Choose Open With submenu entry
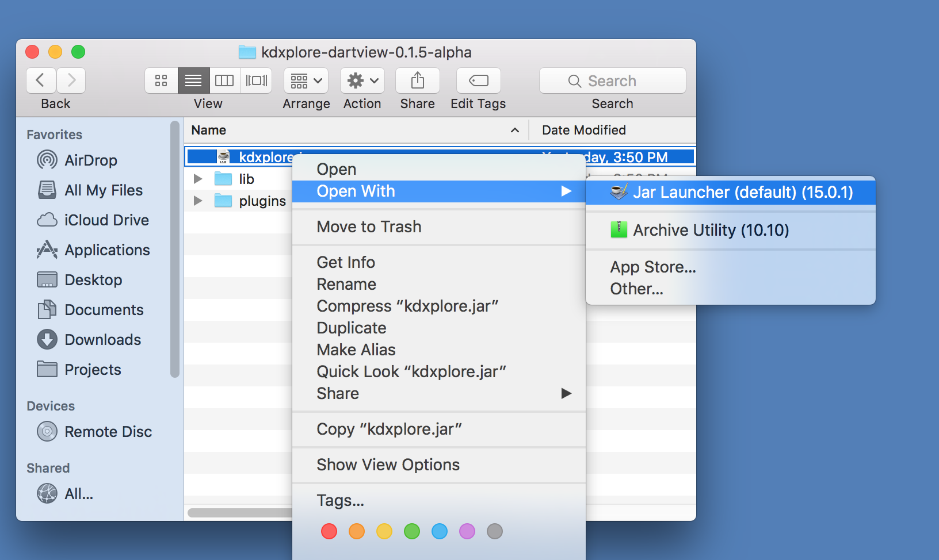This screenshot has height=560, width=939. click(x=439, y=191)
